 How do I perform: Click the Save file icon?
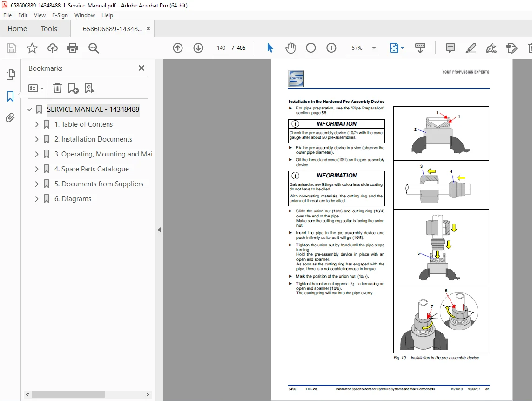point(12,48)
